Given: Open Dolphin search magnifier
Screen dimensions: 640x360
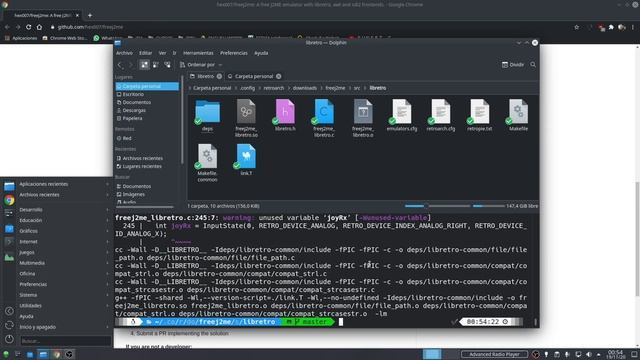Looking at the screenshot, I should pyautogui.click(x=533, y=64).
